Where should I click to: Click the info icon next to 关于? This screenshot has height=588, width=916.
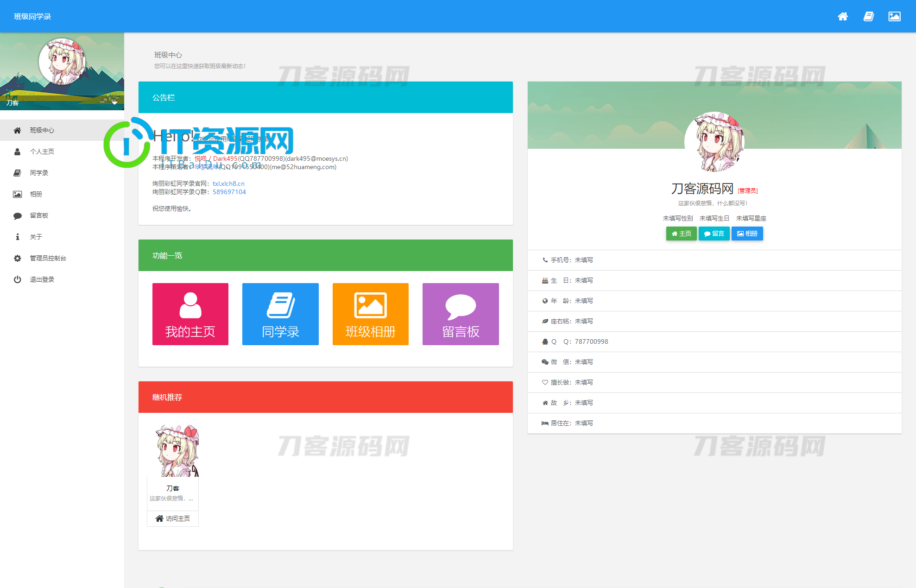(17, 237)
